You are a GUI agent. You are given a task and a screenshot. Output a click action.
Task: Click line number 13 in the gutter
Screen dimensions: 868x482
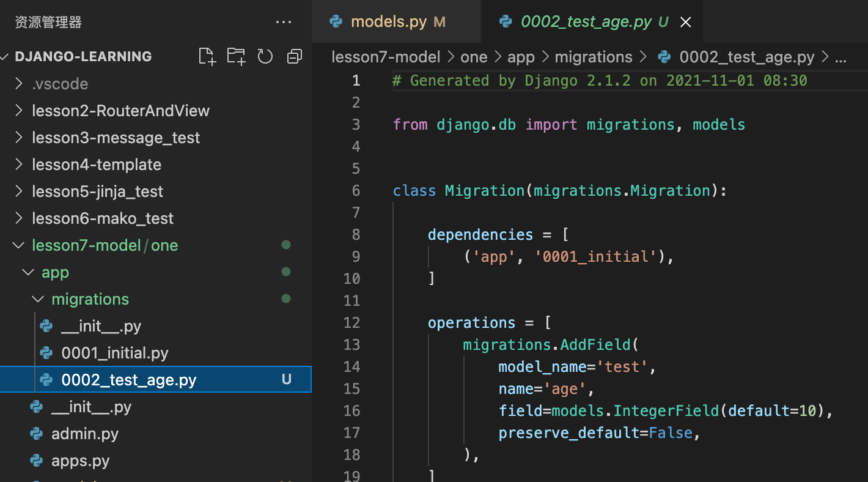click(352, 345)
